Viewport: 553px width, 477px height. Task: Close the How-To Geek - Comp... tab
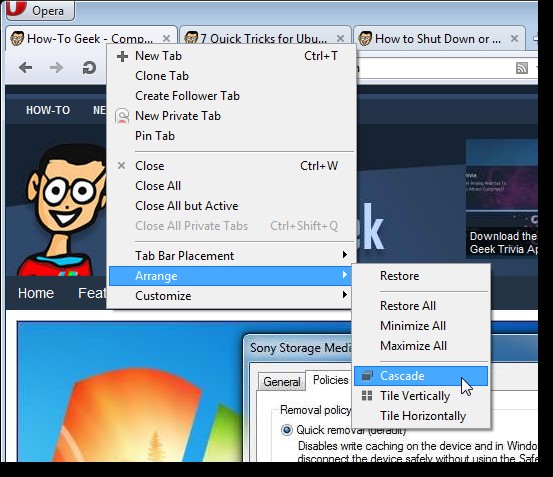pos(166,38)
